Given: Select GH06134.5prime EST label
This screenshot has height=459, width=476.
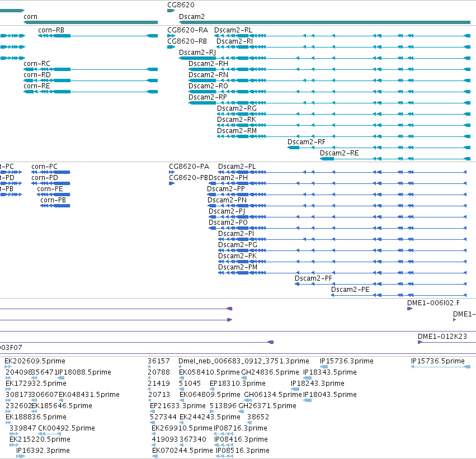Looking at the screenshot, I should [x=273, y=395].
